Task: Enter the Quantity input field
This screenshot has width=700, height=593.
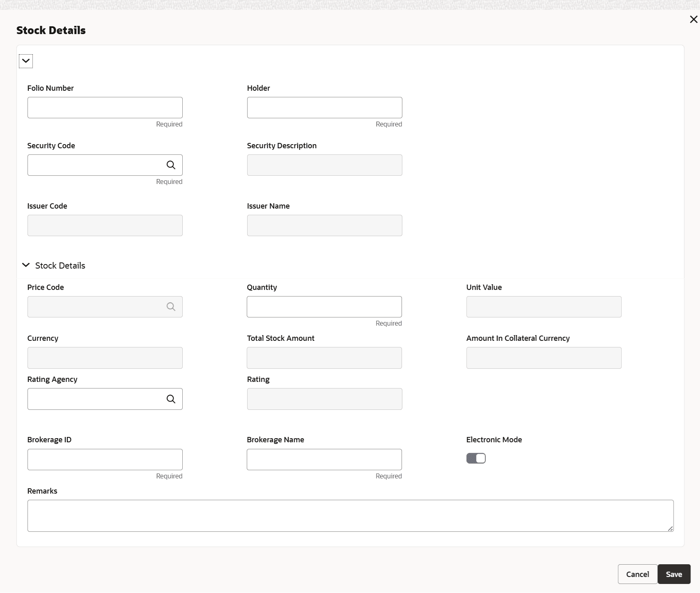Action: coord(324,307)
